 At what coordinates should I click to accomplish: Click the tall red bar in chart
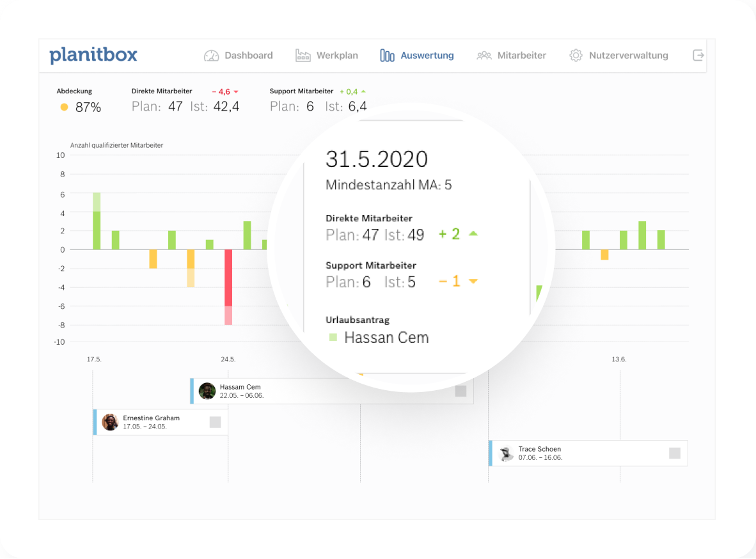(x=228, y=287)
